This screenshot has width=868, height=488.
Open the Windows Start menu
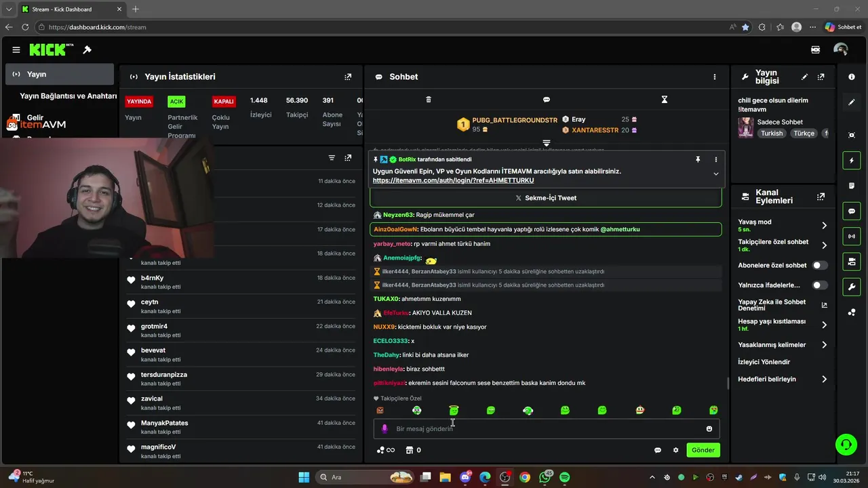(304, 477)
